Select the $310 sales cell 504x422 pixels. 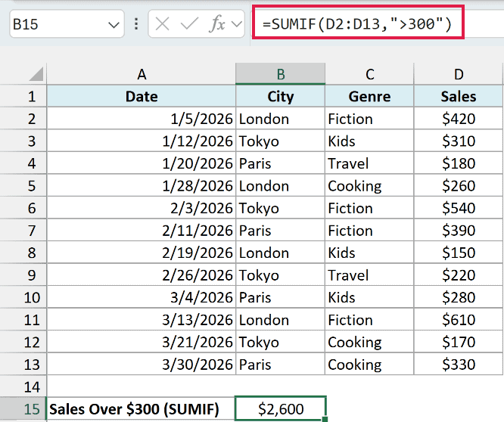point(459,141)
